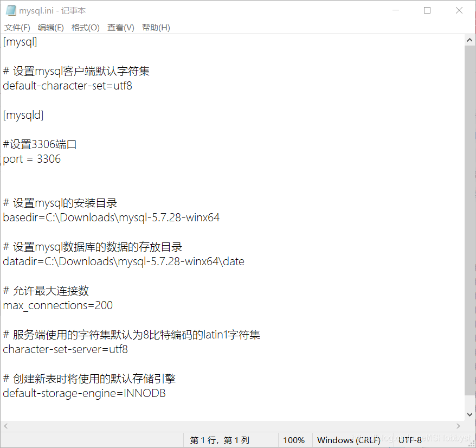Click the # 允许最大连接数 comment
This screenshot has width=476, height=448.
click(46, 291)
